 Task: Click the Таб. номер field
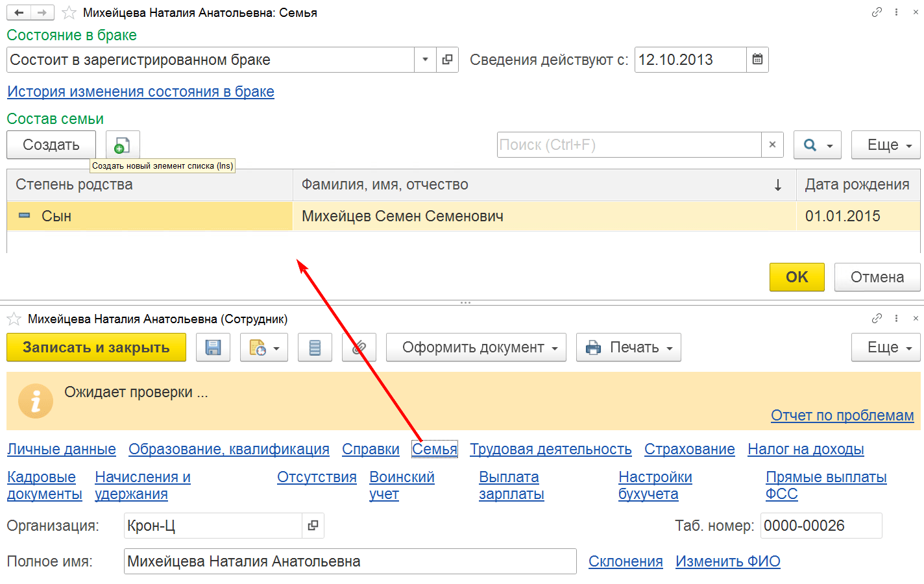tap(821, 526)
